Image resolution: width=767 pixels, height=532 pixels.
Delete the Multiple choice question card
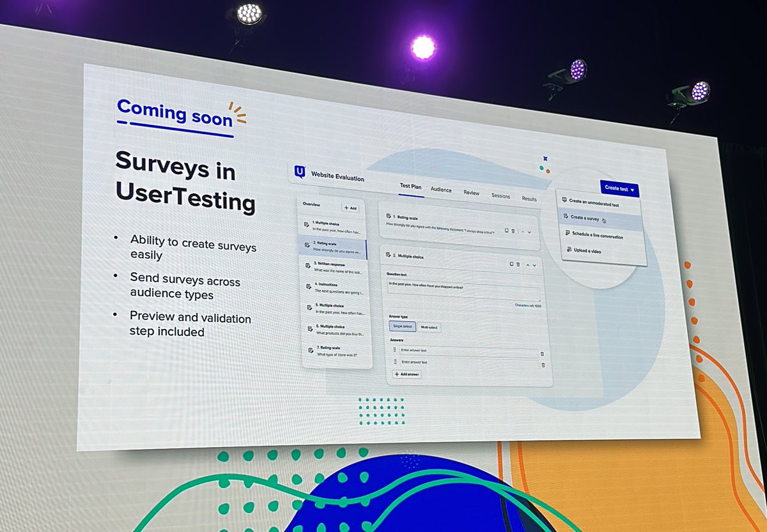click(518, 264)
